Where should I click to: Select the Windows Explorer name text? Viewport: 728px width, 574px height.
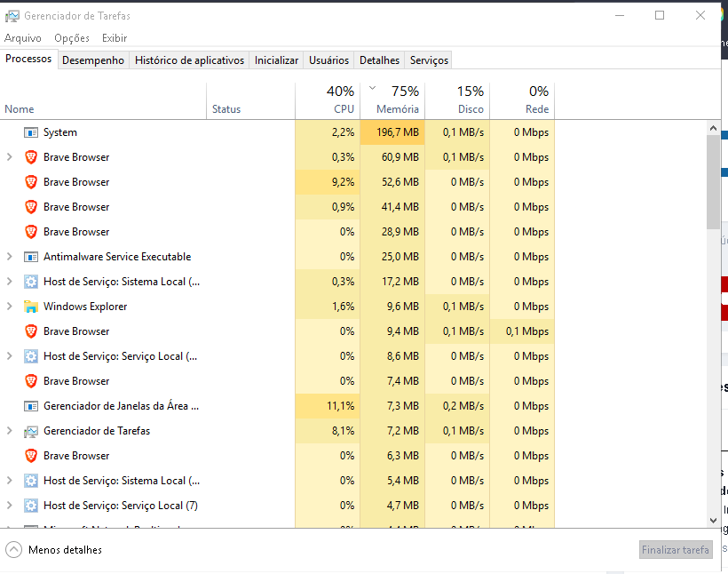[x=85, y=307]
